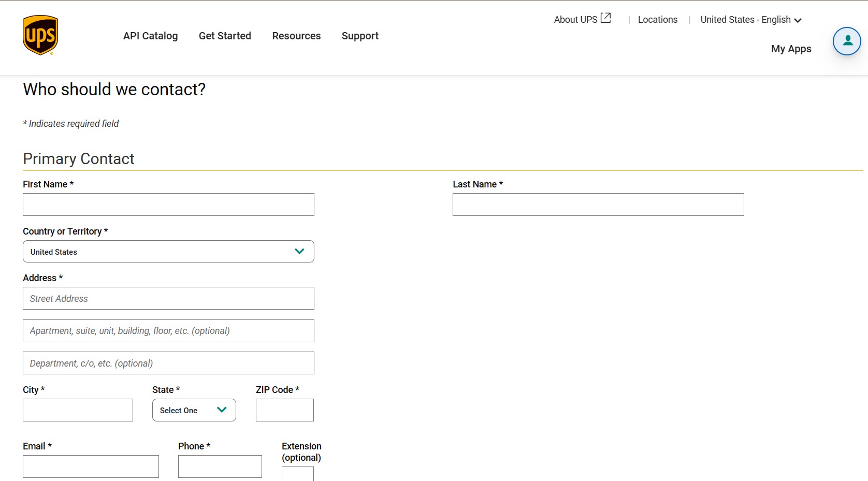Click the chevron on the State dropdown
868x481 pixels.
[222, 410]
